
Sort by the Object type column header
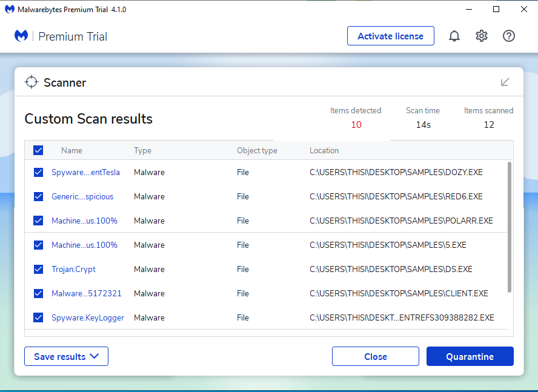point(257,150)
